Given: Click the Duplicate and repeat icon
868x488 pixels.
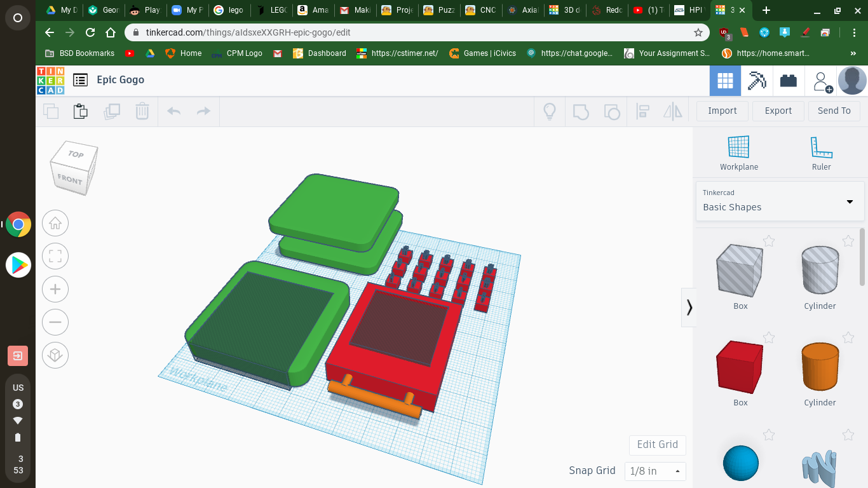Looking at the screenshot, I should pos(112,111).
